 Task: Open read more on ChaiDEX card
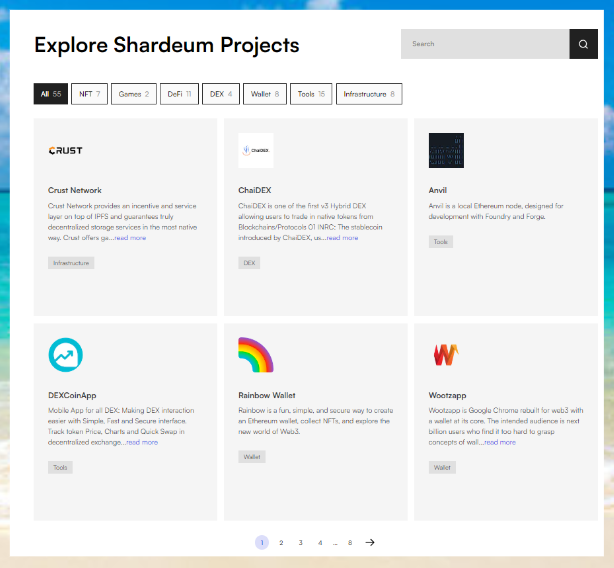coord(343,238)
